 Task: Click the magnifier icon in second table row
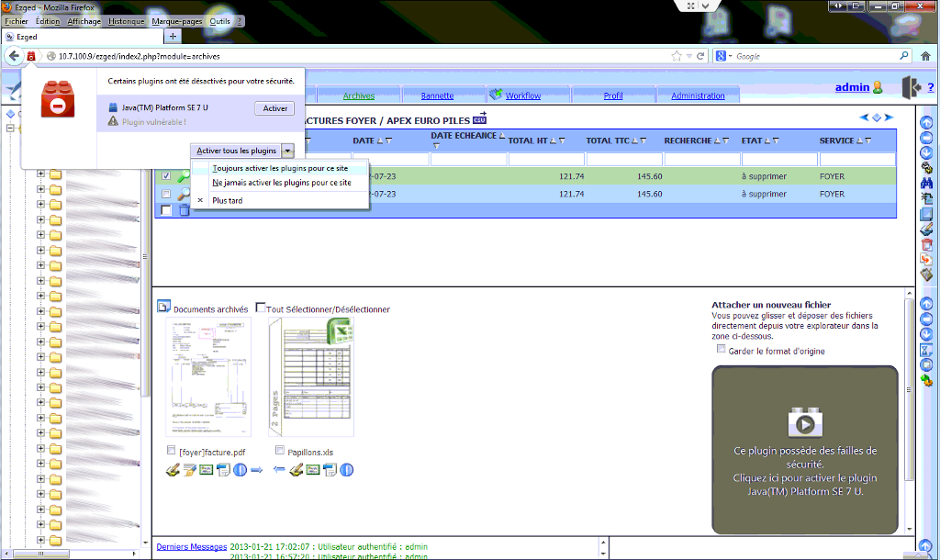pos(184,194)
